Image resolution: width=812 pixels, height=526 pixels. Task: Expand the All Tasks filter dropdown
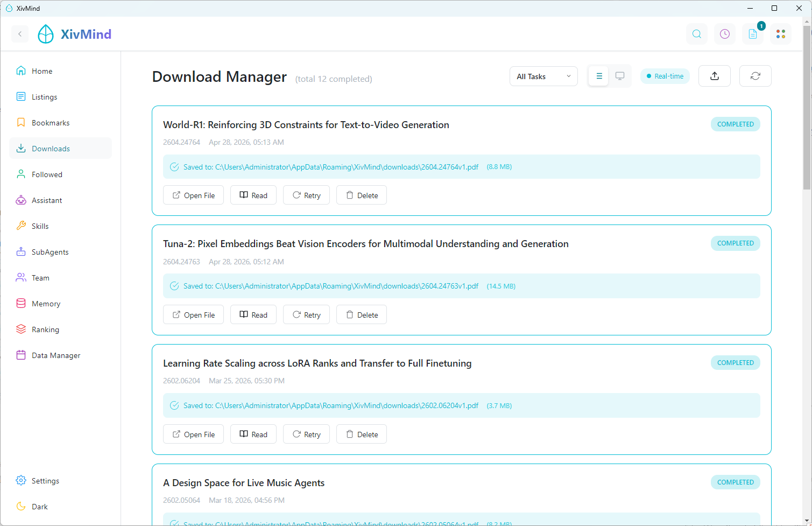tap(543, 76)
